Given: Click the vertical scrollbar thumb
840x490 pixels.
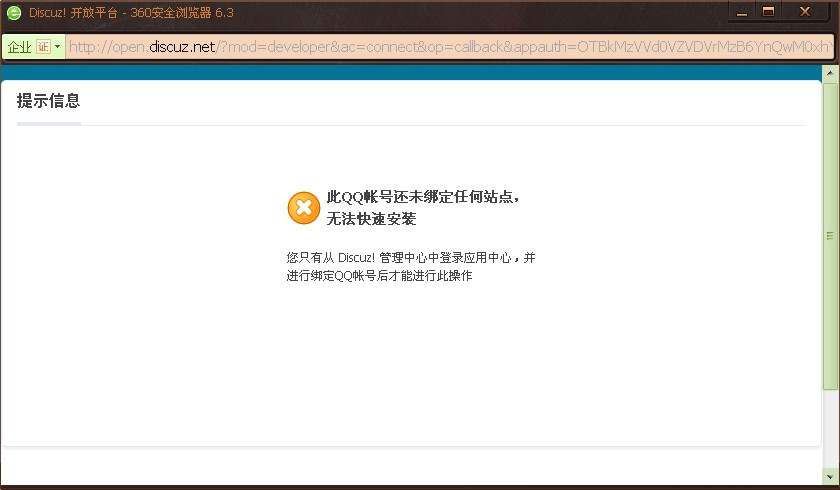Looking at the screenshot, I should 830,236.
